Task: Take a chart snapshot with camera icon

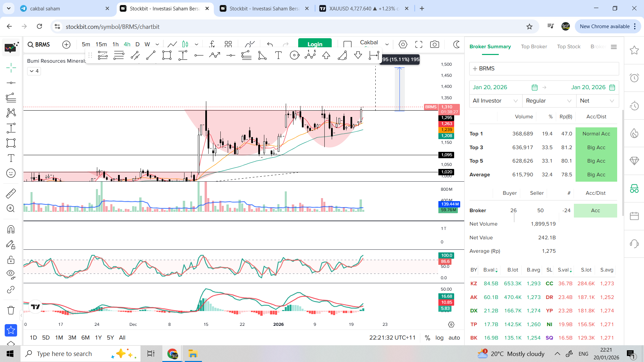Action: point(434,44)
